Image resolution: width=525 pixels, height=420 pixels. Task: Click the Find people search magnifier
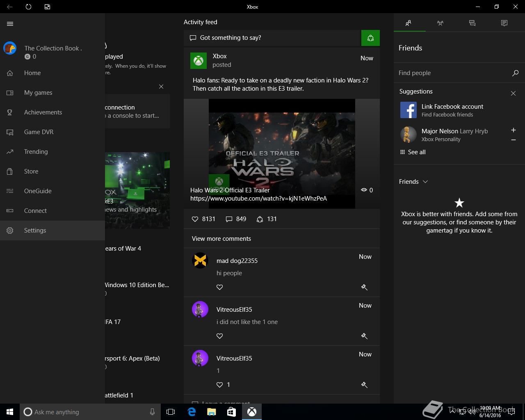[516, 73]
